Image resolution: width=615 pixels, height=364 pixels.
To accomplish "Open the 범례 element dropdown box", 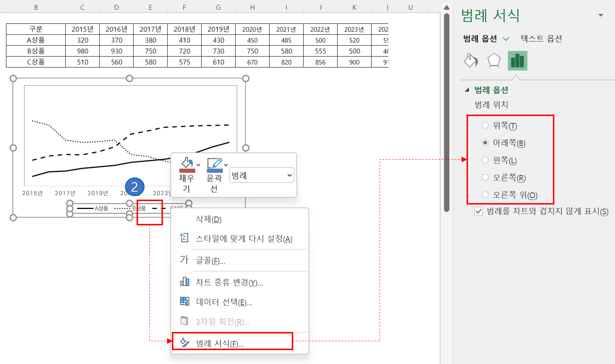I will tap(262, 175).
